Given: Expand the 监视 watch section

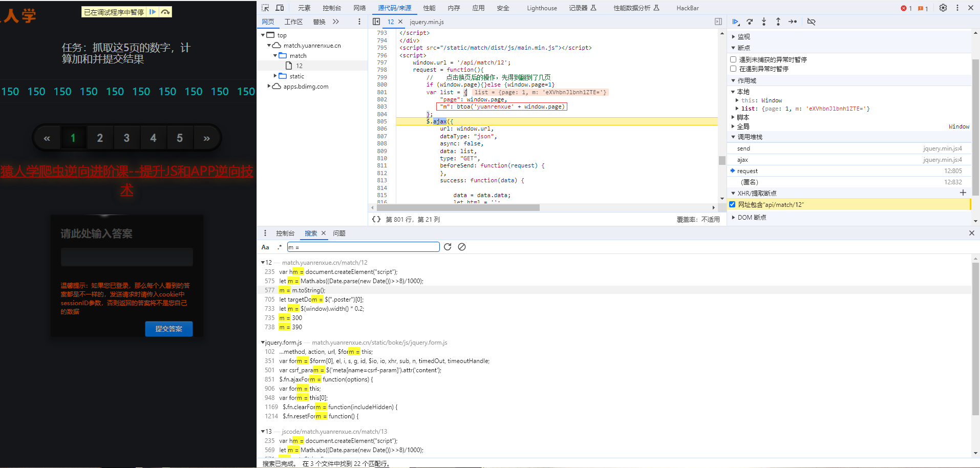Looking at the screenshot, I should pos(733,36).
